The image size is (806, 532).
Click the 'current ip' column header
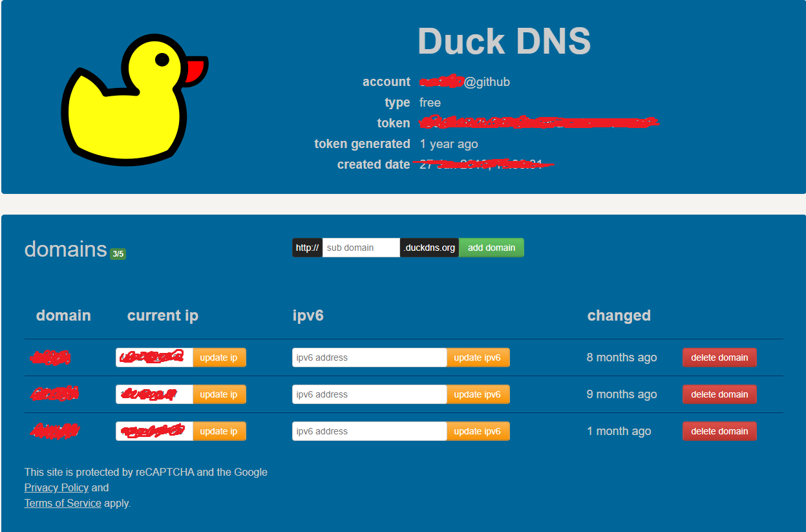click(163, 315)
